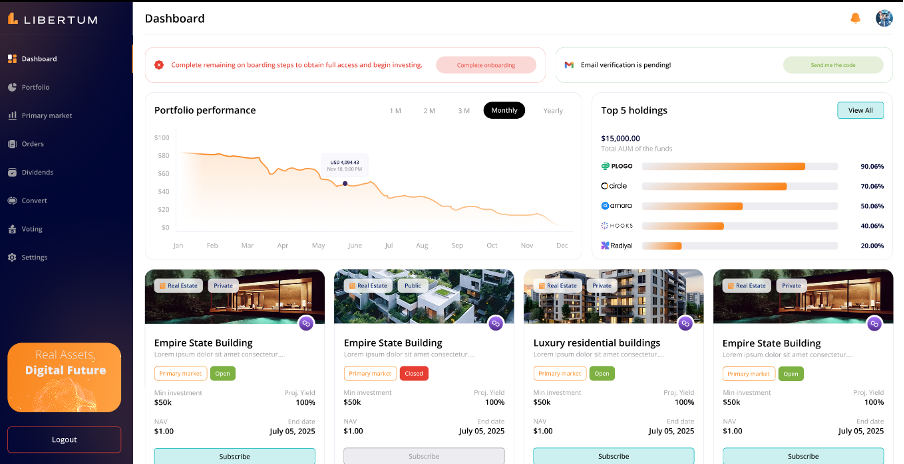
Task: Click the purple link icon on Luxury residential buildings card
Action: pyautogui.click(x=685, y=323)
